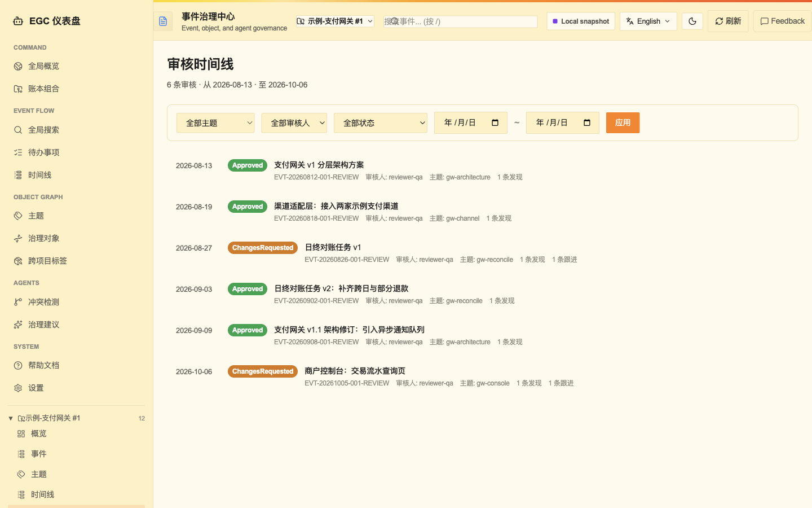Click event ID EVT-20260818-001-REVIEW

pyautogui.click(x=316, y=218)
